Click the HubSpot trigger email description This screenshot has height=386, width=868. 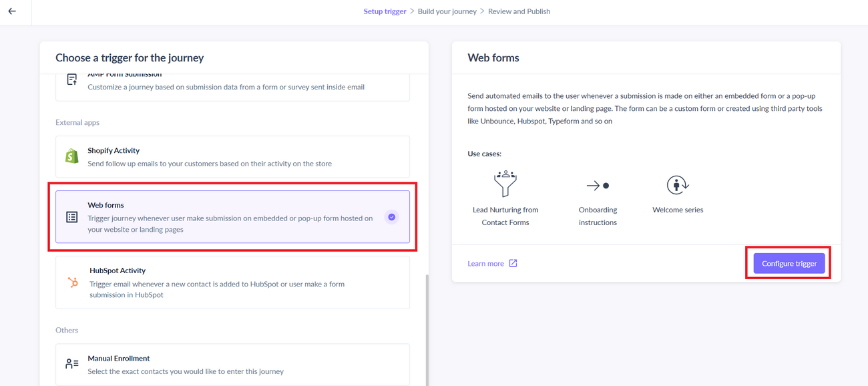pos(217,289)
